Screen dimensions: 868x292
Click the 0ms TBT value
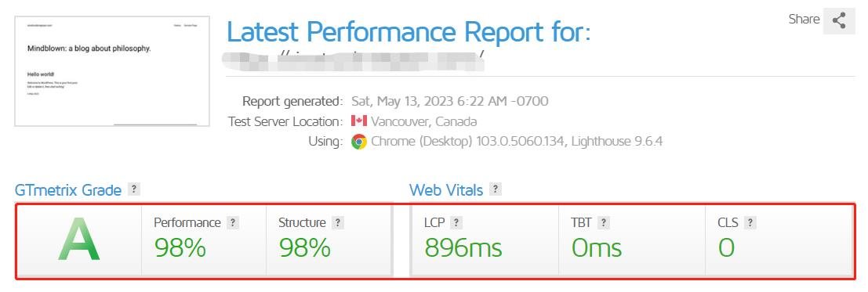coord(596,247)
